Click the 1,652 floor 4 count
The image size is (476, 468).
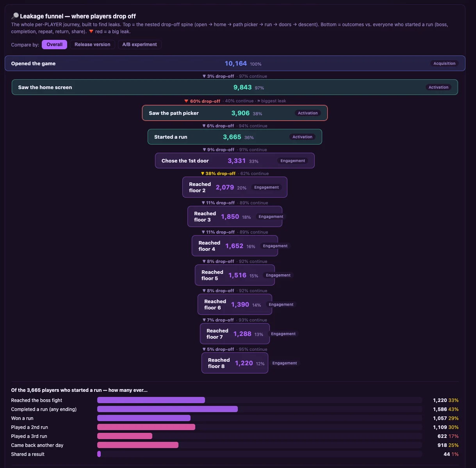[234, 246]
